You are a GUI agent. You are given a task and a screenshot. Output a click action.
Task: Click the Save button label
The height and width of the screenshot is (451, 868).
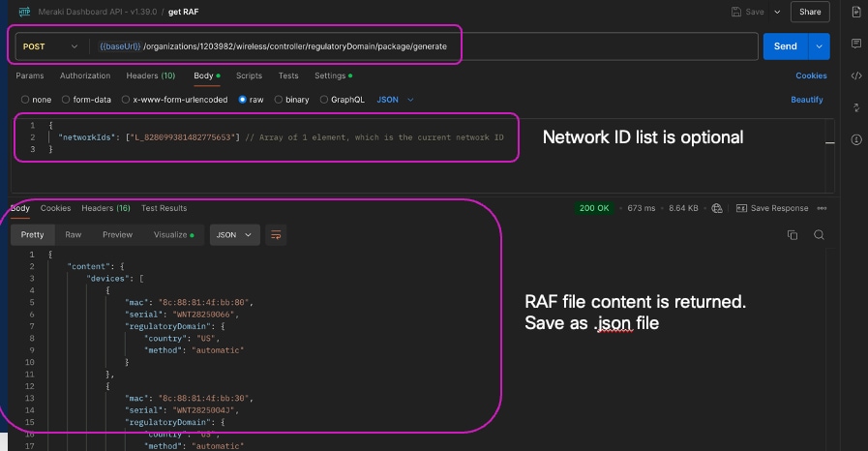(x=755, y=12)
